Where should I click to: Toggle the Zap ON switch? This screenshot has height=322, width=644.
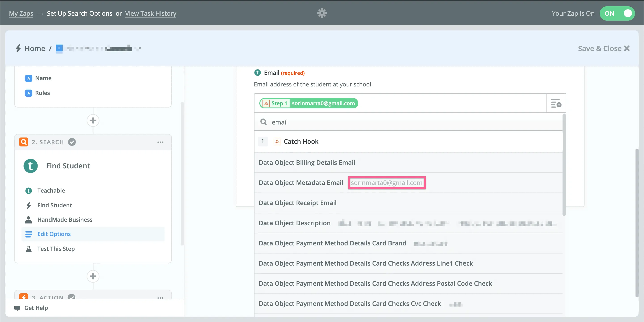tap(617, 13)
